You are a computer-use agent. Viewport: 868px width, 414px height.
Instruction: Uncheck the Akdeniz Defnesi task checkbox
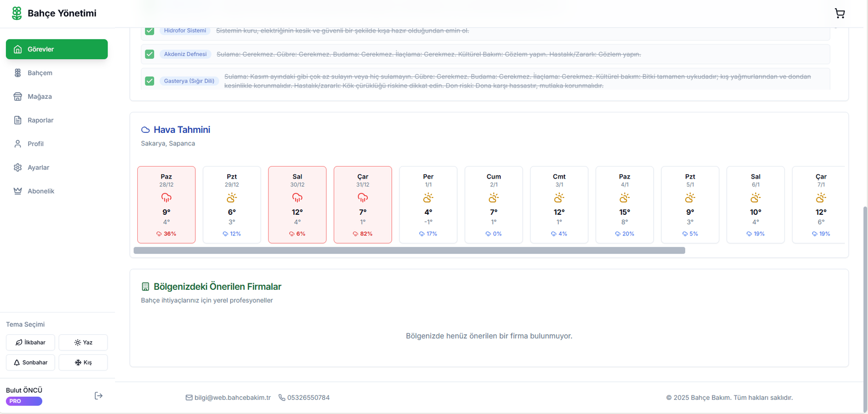150,54
